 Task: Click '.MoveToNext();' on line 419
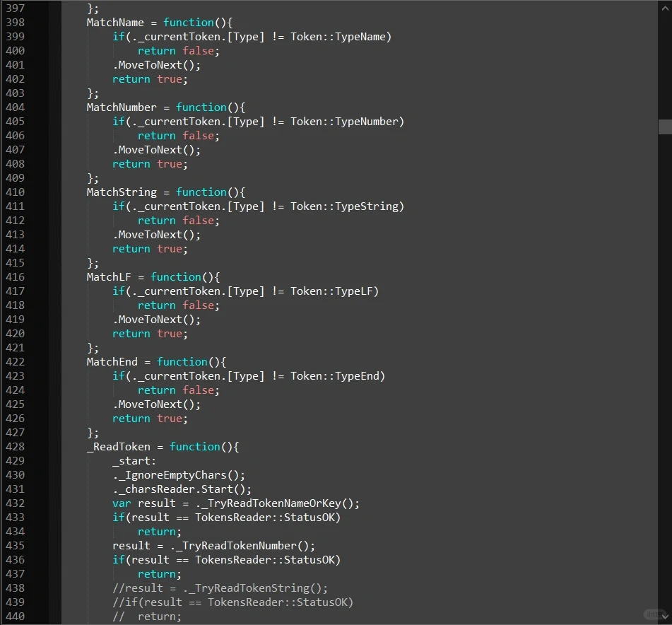156,320
